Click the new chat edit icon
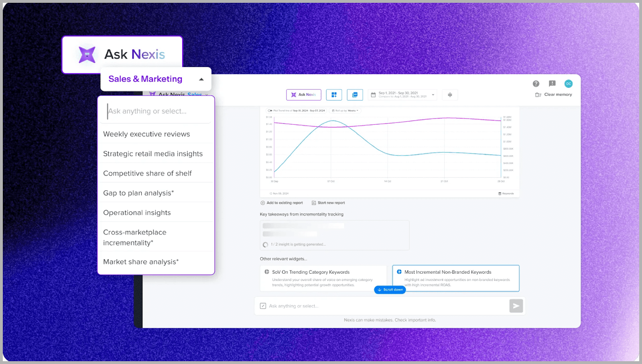Screen dimensions: 642x364 (263, 306)
